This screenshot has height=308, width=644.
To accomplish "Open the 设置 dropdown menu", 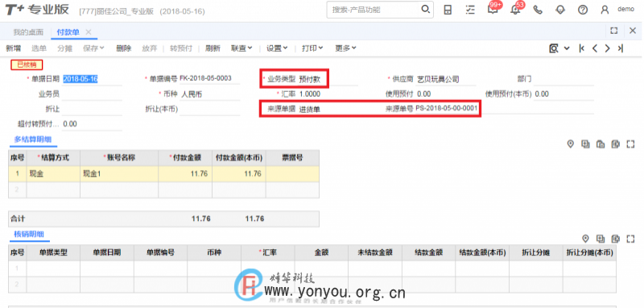I will pyautogui.click(x=277, y=48).
